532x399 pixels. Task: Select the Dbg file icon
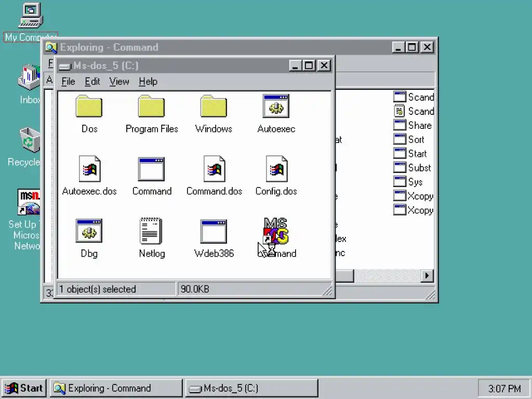89,231
